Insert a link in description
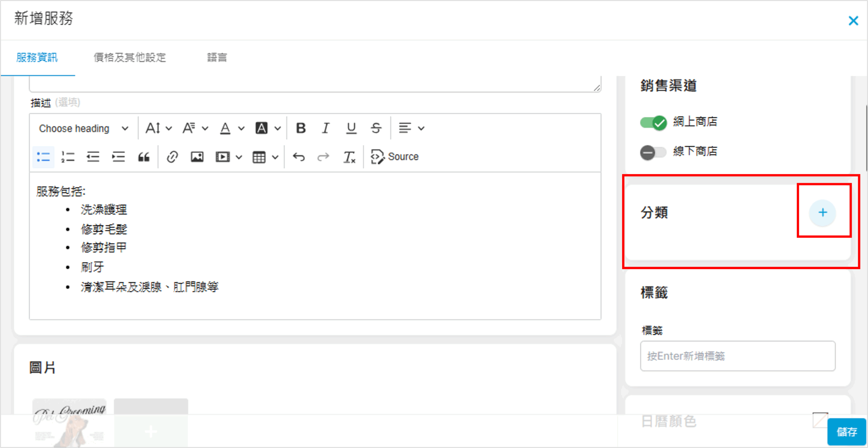 [172, 157]
